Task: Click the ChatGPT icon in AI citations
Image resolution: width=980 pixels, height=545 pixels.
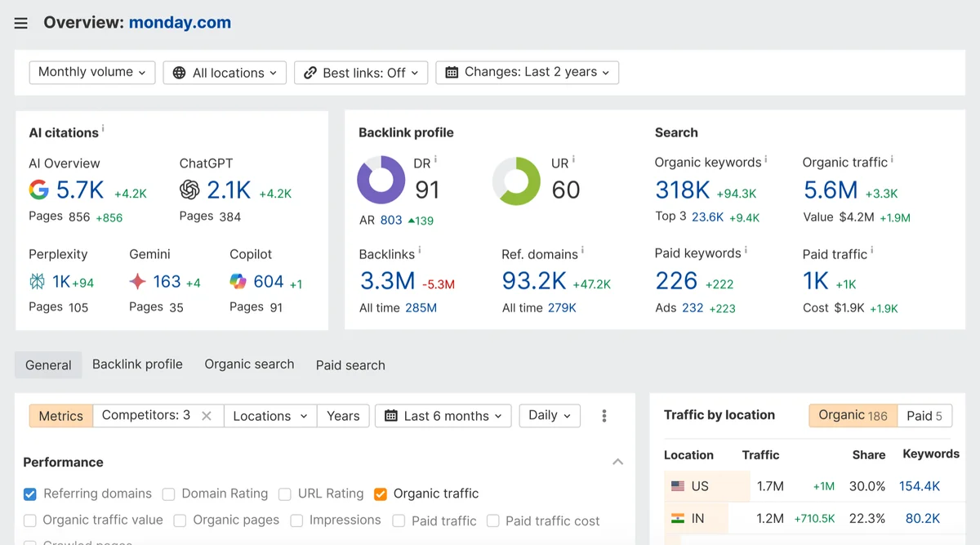Action: tap(189, 191)
